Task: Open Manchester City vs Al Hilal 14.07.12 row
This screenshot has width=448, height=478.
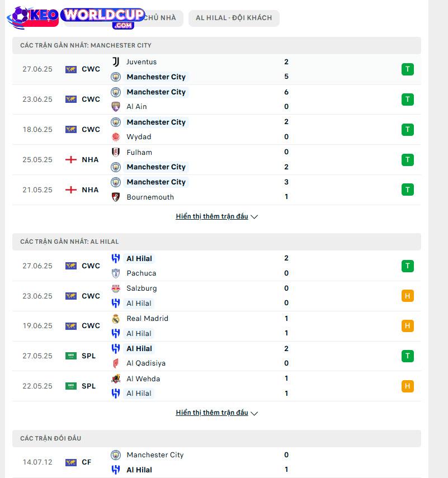Action: [x=217, y=462]
